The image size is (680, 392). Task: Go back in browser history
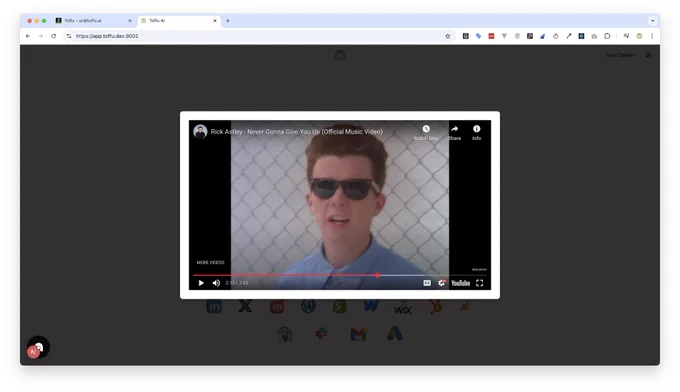click(28, 36)
